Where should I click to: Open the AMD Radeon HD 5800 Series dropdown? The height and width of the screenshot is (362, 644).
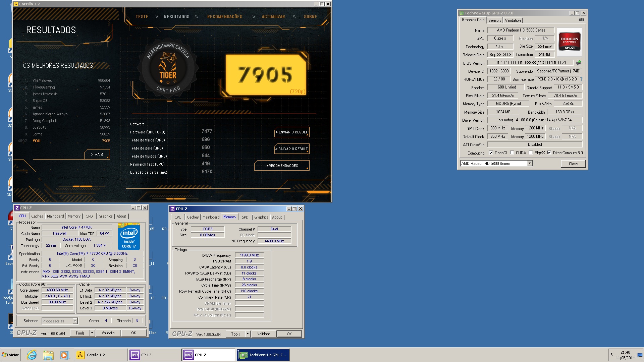point(530,164)
